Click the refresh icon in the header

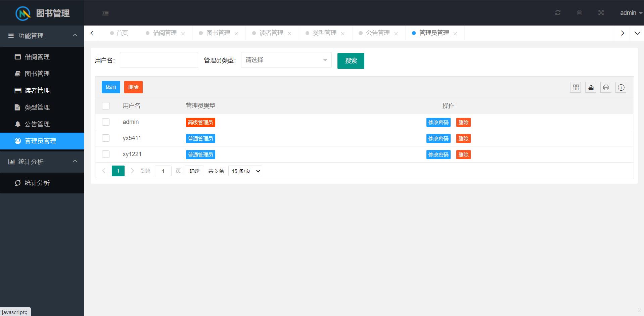[x=558, y=13]
